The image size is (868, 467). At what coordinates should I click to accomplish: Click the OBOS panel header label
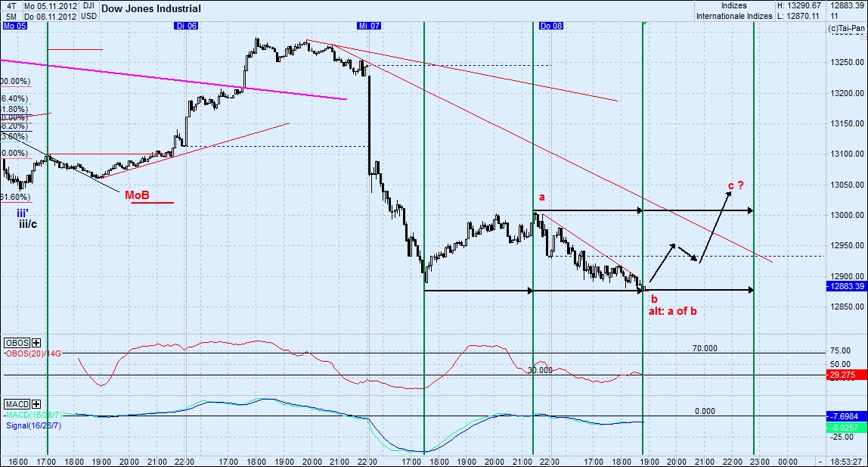click(x=17, y=342)
